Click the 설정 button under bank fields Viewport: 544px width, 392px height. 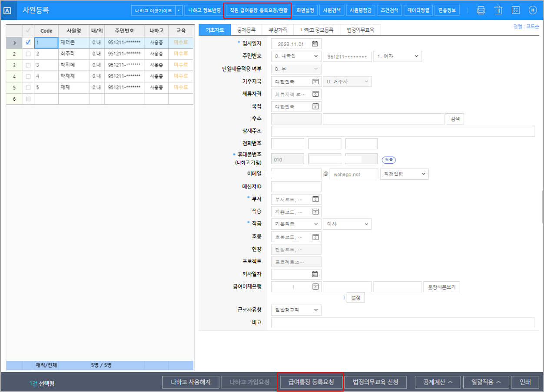pos(356,298)
